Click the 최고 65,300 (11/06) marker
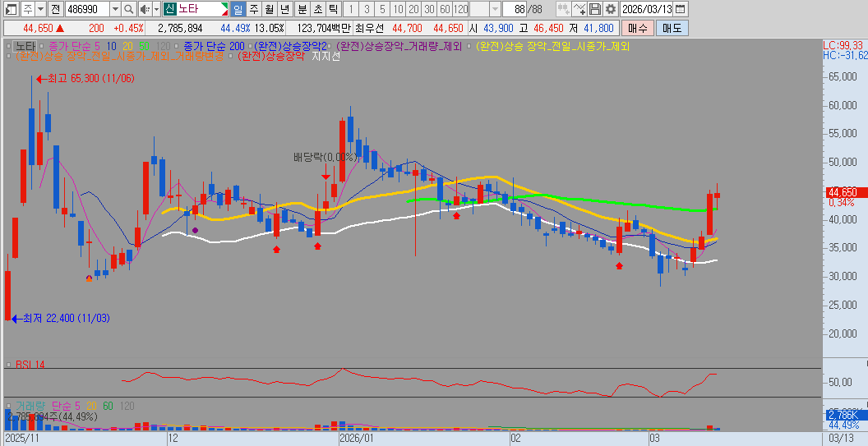Screen dimensions: 868x446 85,79
